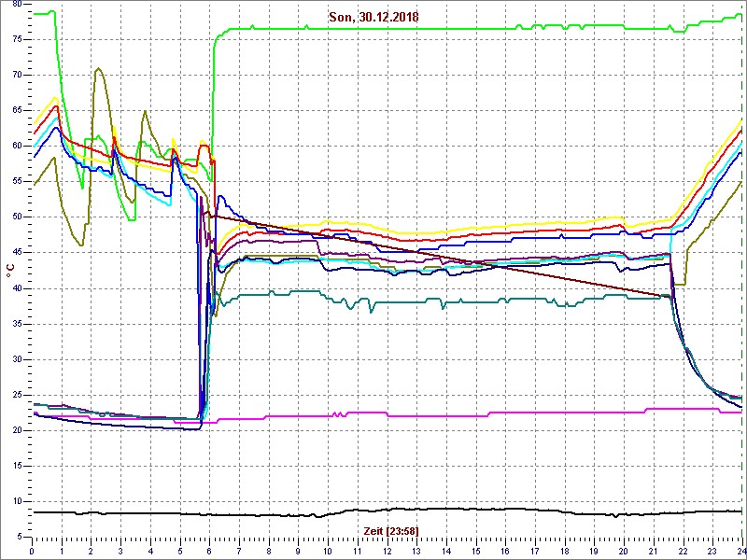
Task: Click the chart title 'Son, 30.12.2018'
Action: pyautogui.click(x=373, y=17)
